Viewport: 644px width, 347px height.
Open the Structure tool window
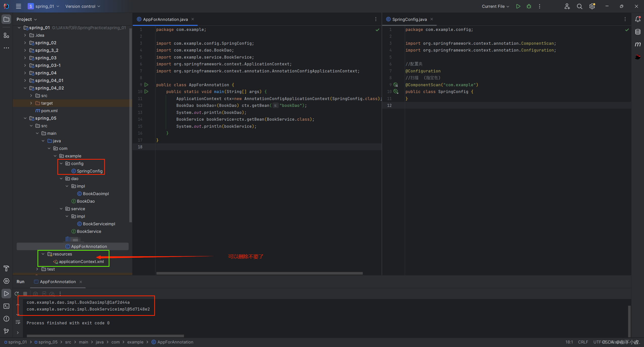[x=6, y=35]
